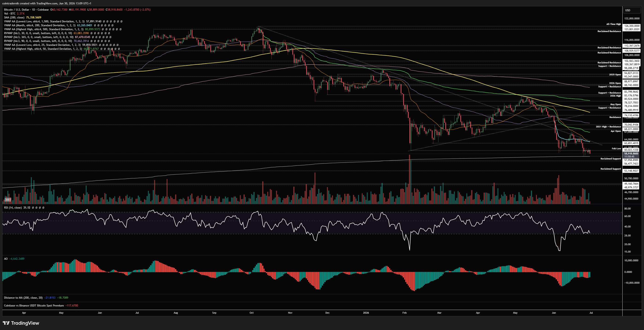This screenshot has height=330, width=644.
Task: Click the spot premium value −117.6700
Action: pos(72,306)
